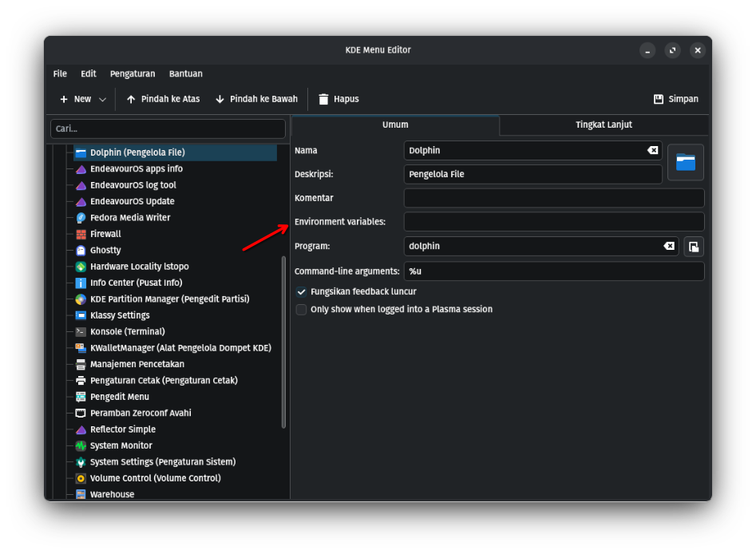
Task: Click the System Settings icon
Action: pyautogui.click(x=81, y=462)
